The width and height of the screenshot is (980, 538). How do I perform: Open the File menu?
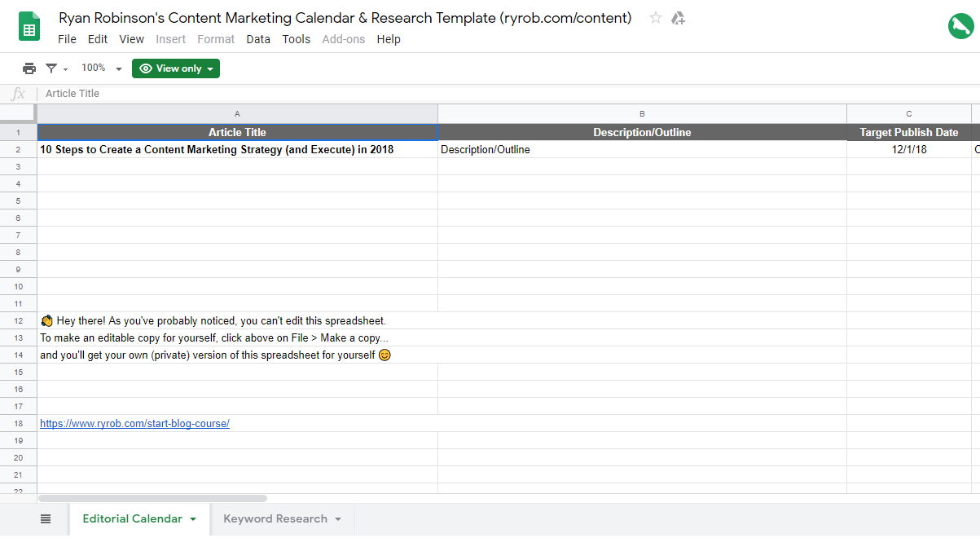67,38
